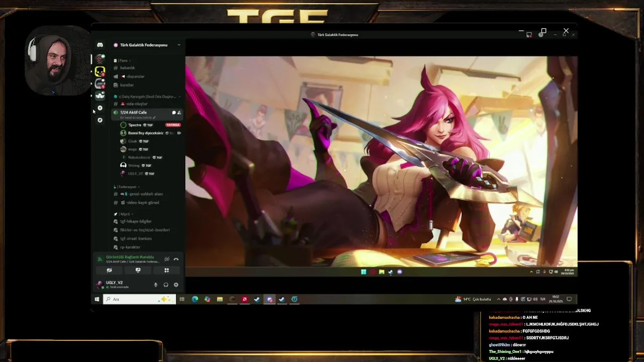Open clock showing 19:32 in tray
The width and height of the screenshot is (644, 362).
tap(556, 299)
